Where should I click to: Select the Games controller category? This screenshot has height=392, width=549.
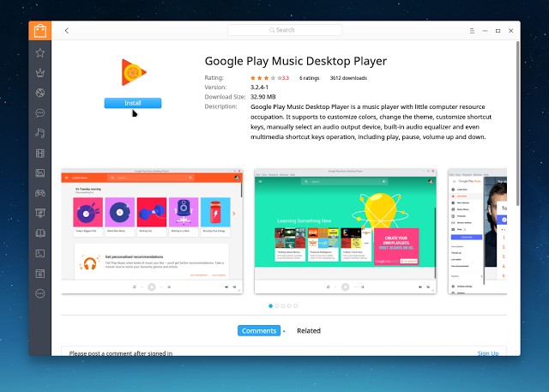(39, 193)
